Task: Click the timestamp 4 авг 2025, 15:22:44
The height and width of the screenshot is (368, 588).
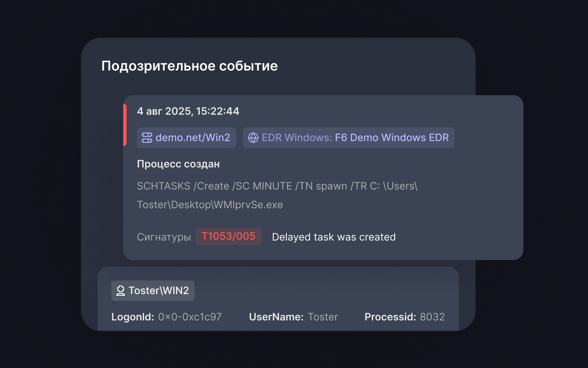Action: pos(188,111)
